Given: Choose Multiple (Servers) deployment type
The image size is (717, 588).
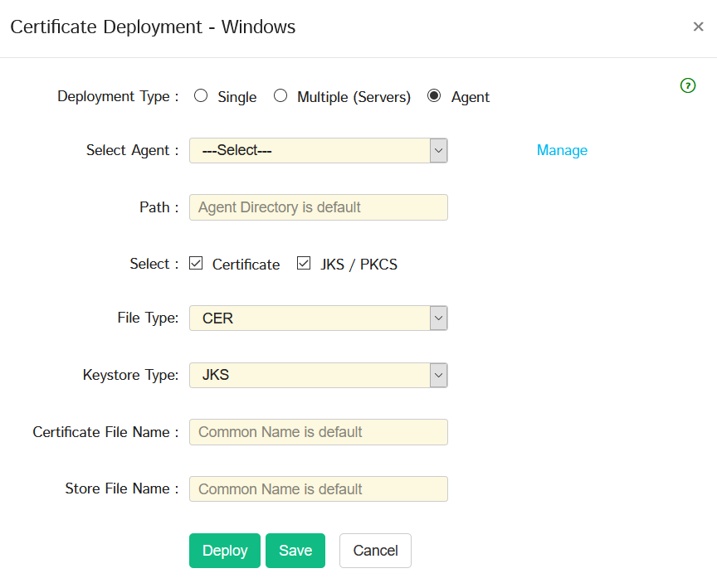Looking at the screenshot, I should pyautogui.click(x=280, y=96).
